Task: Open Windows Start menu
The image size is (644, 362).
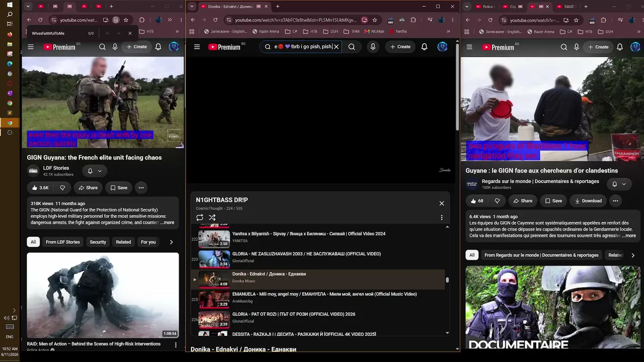Action: tap(10, 5)
